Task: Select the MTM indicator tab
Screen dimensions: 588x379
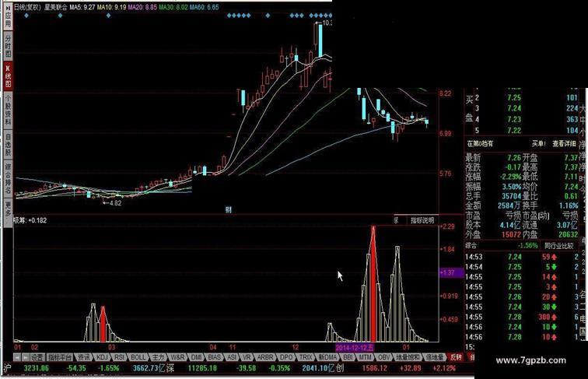Action: pos(365,357)
